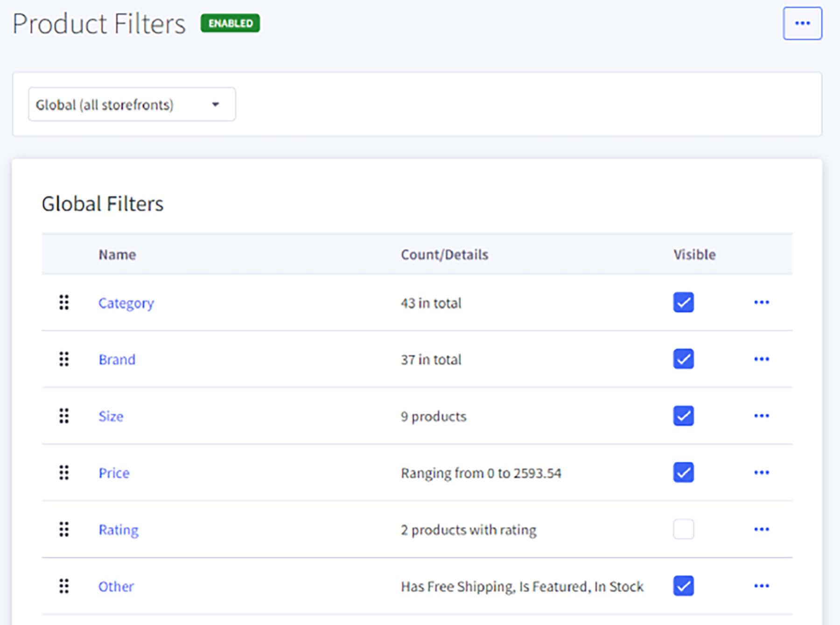Grab the Category drag handle
This screenshot has width=840, height=625.
64,302
